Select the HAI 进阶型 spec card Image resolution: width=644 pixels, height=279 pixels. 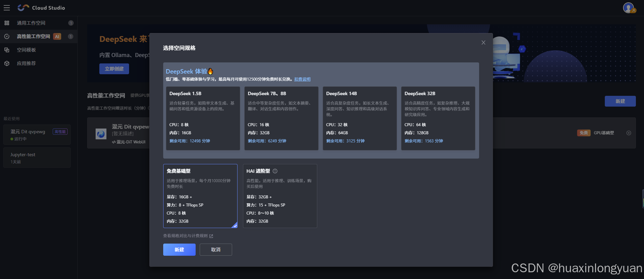click(x=280, y=196)
